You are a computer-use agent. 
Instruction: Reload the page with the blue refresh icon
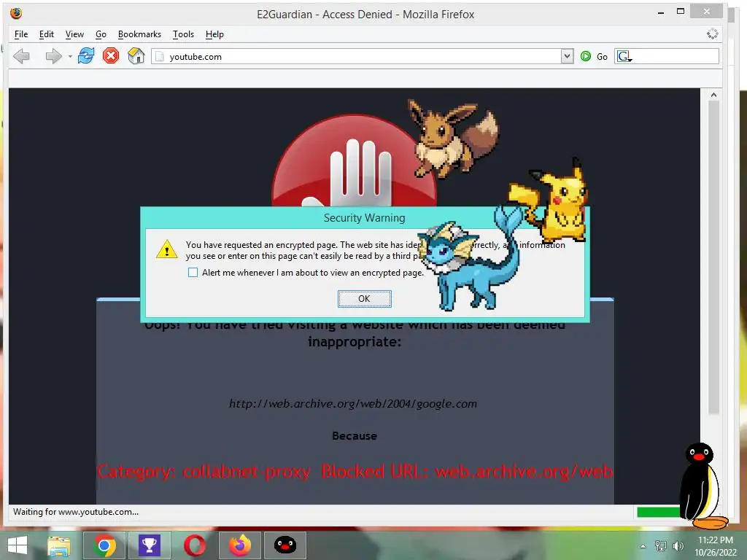pos(86,56)
